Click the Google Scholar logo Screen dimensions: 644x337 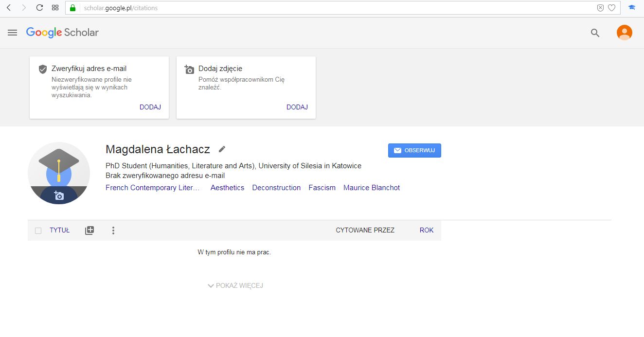coord(62,33)
